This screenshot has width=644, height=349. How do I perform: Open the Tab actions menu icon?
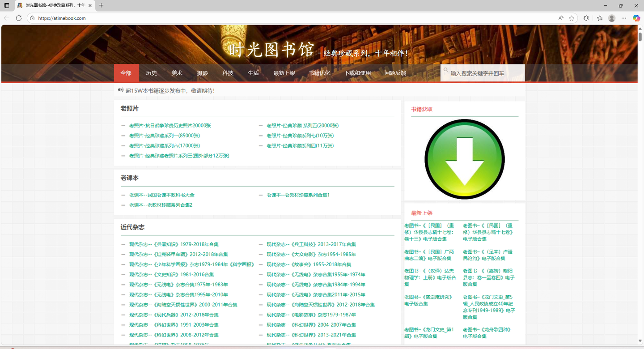[x=6, y=5]
